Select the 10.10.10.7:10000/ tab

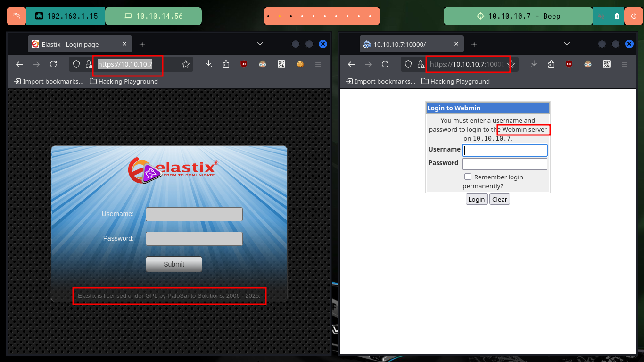pos(412,44)
